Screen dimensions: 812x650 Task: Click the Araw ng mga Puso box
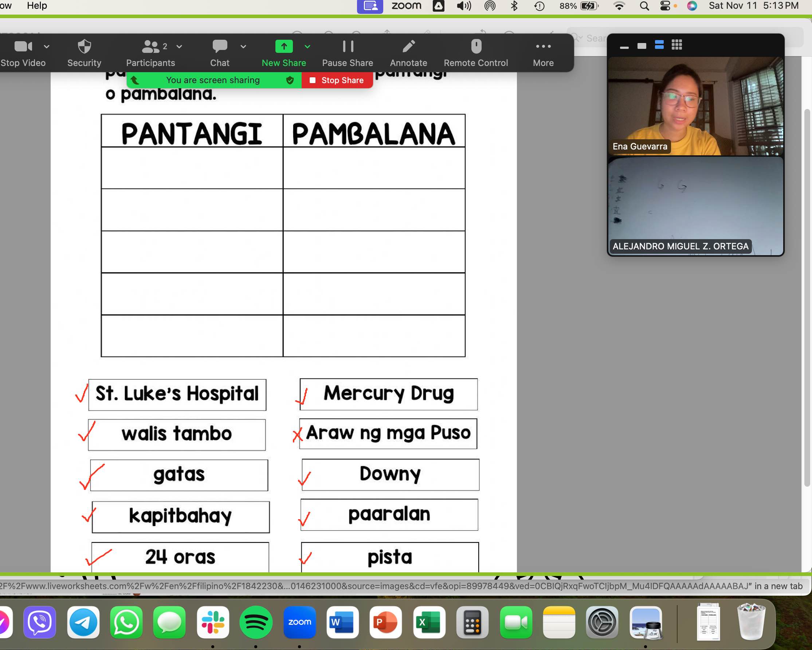[388, 434]
